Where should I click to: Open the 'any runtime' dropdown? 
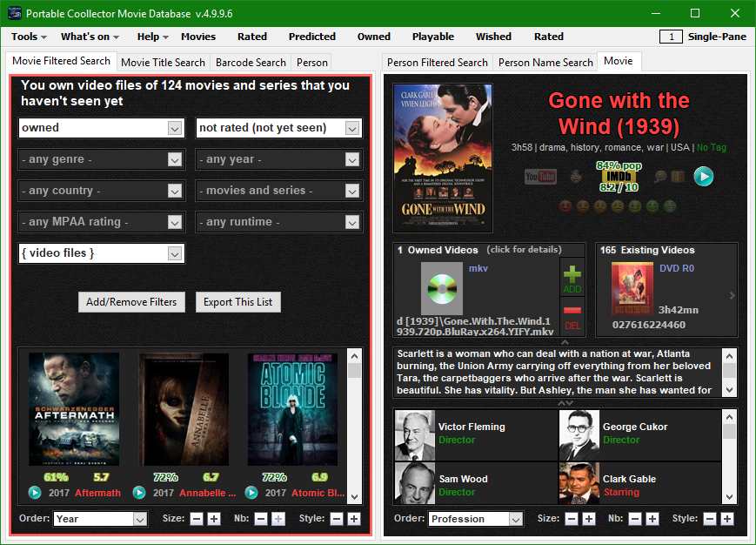[x=278, y=222]
